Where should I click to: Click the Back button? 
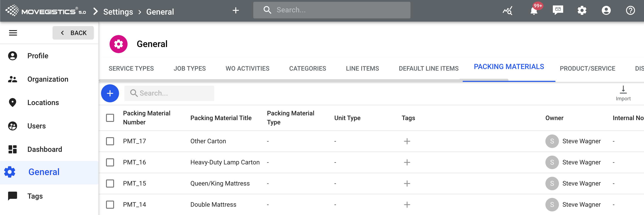click(x=73, y=33)
